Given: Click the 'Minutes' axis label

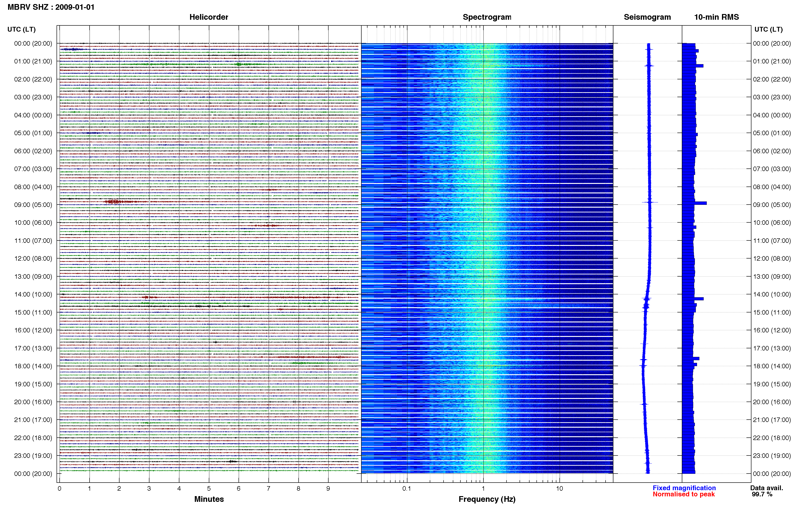Looking at the screenshot, I should click(x=209, y=499).
